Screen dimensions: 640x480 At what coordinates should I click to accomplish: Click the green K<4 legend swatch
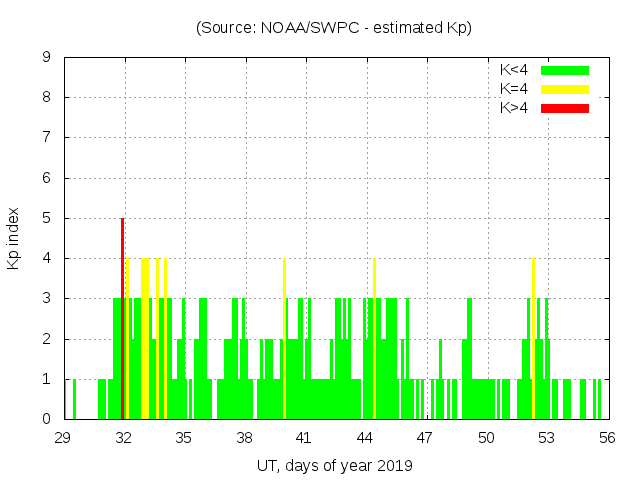tap(565, 70)
